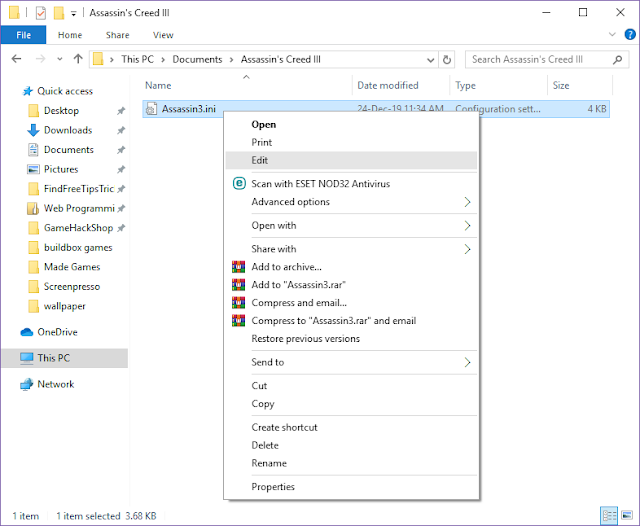Choose Restore previous versions
This screenshot has height=526, width=640.
(x=351, y=339)
